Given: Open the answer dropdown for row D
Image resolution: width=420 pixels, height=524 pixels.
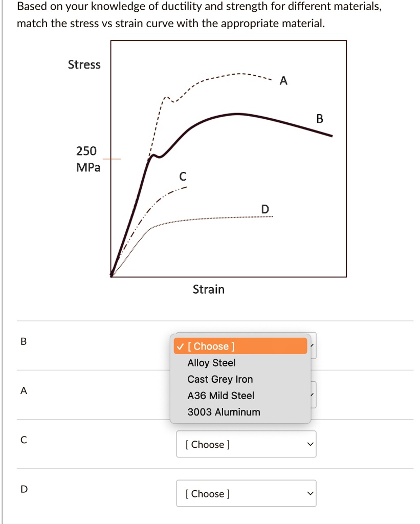Looking at the screenshot, I should pyautogui.click(x=246, y=493).
